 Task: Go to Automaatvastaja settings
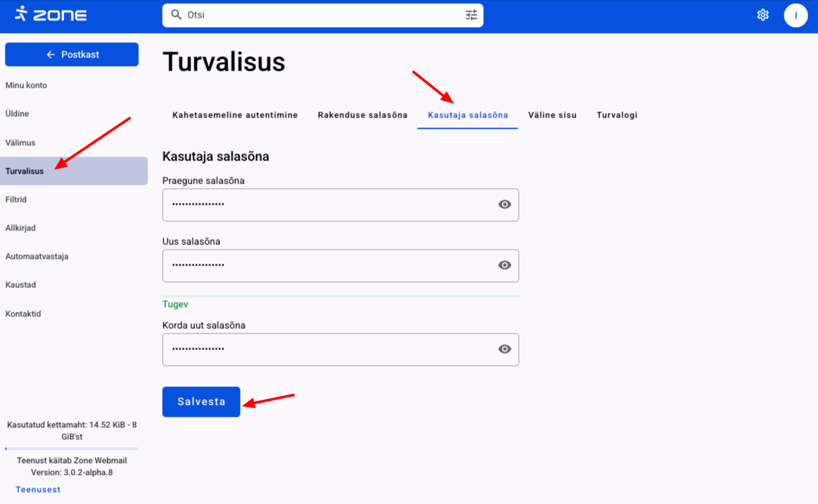click(x=37, y=256)
